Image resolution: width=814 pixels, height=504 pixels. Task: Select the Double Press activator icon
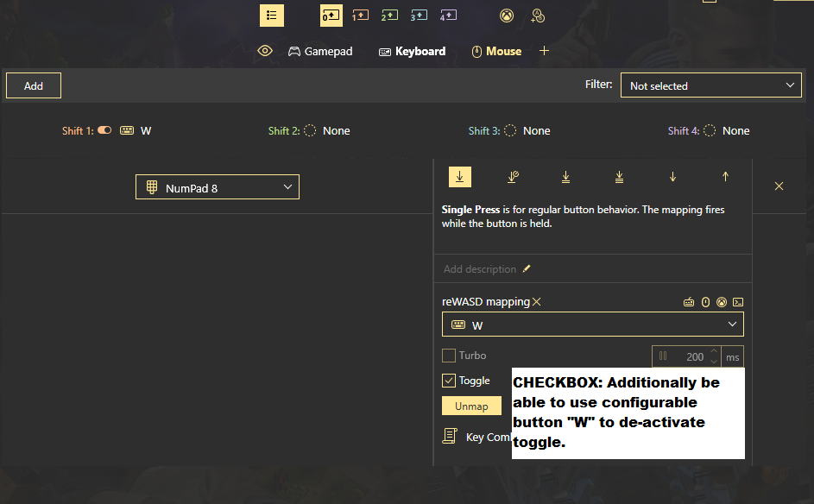(566, 177)
